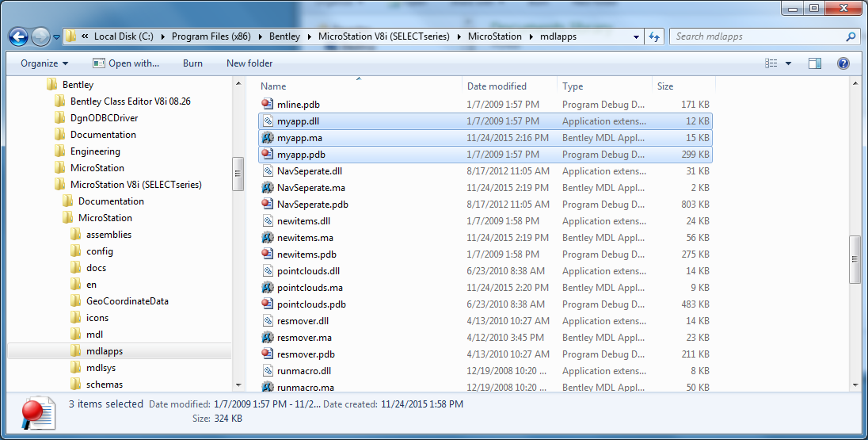
Task: Open the Organize menu
Action: (44, 63)
